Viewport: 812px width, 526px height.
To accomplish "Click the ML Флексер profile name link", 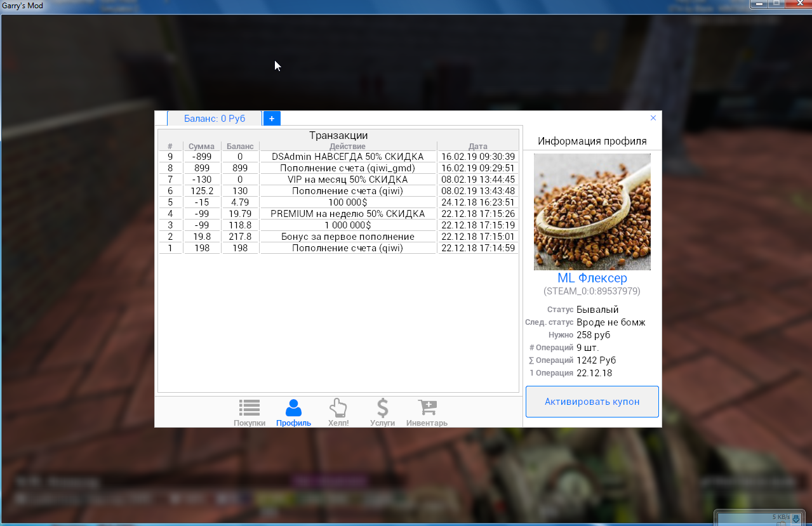I will (x=592, y=278).
